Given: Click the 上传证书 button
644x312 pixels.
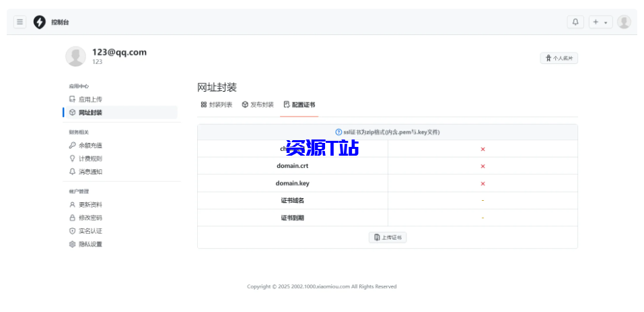Looking at the screenshot, I should coord(388,237).
